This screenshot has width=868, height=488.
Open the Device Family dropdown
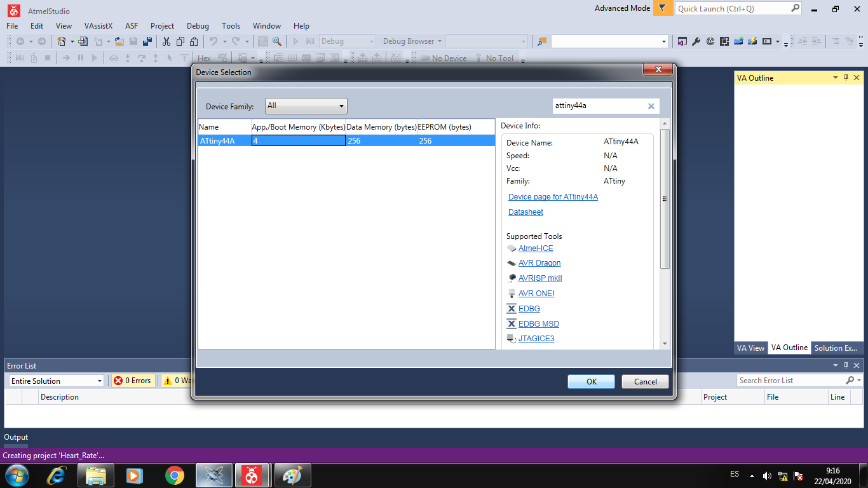tap(306, 105)
